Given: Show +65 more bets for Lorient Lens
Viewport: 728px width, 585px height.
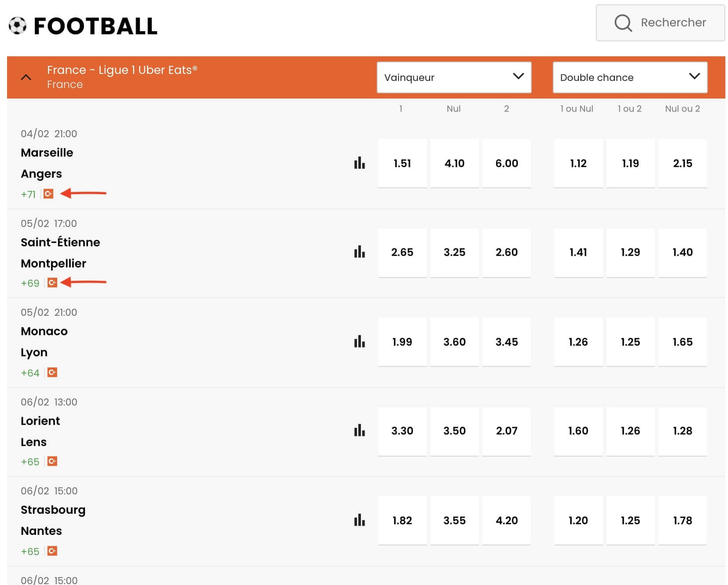Looking at the screenshot, I should (x=30, y=462).
